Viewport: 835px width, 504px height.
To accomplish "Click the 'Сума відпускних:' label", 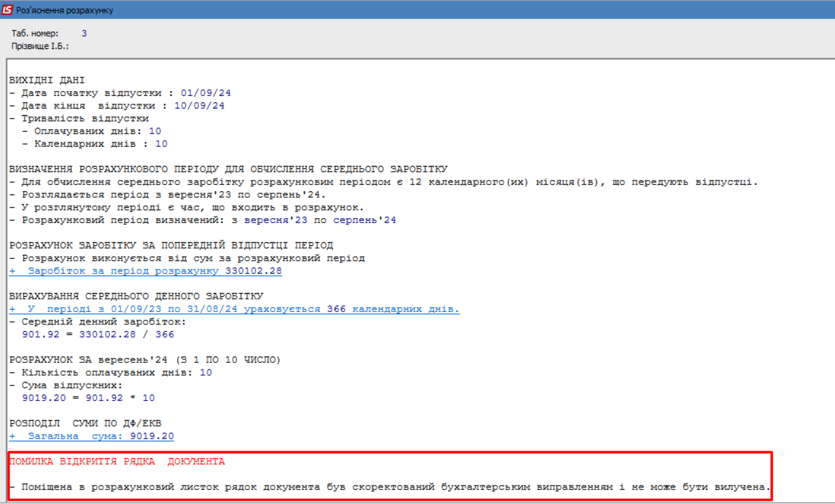I will click(66, 386).
